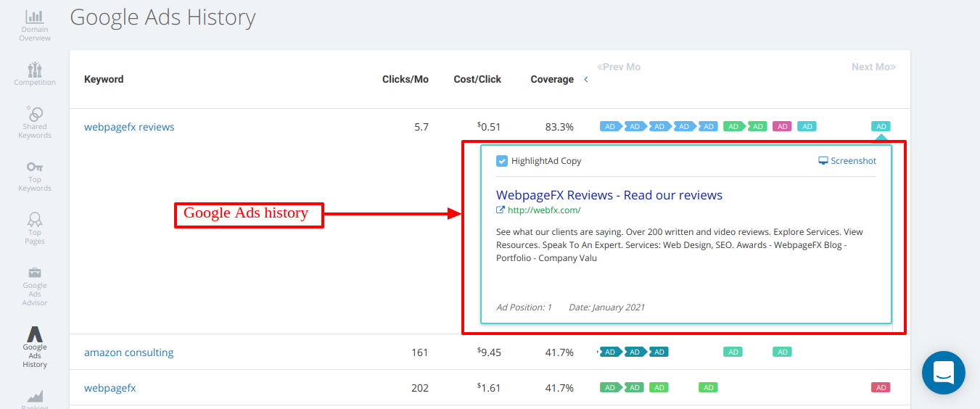
Task: Select the selected teal AD badge under Next Mo
Action: tap(881, 126)
